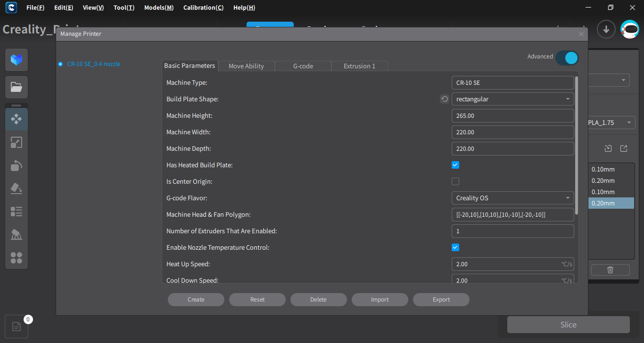
Task: Click the Machine Width field
Action: [513, 132]
